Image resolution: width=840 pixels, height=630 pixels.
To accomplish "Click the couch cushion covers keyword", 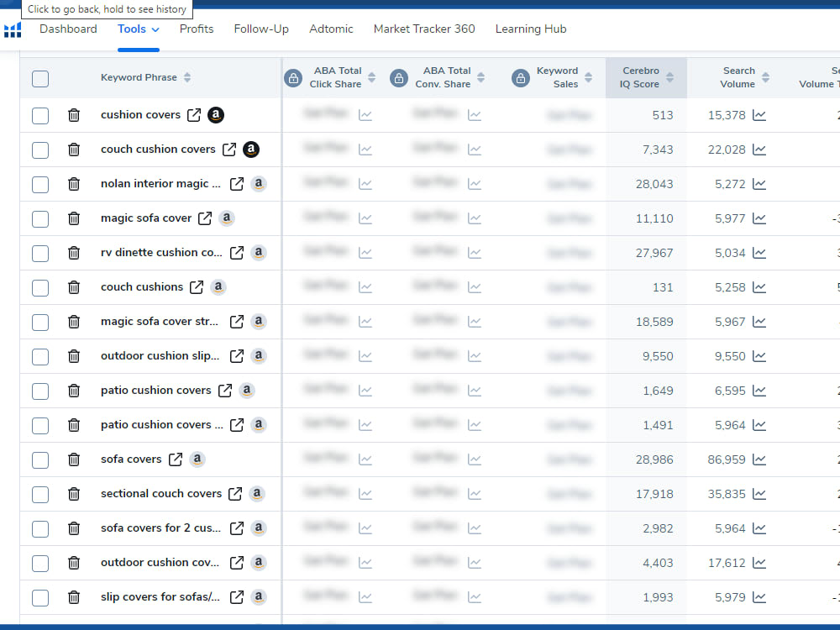I will tap(158, 149).
